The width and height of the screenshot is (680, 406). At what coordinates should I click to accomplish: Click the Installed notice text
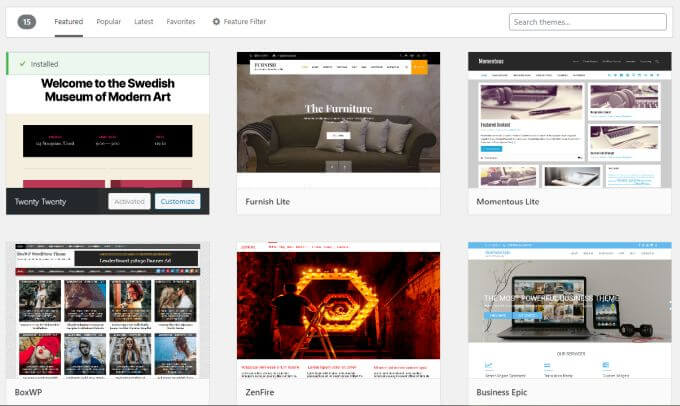[x=44, y=64]
